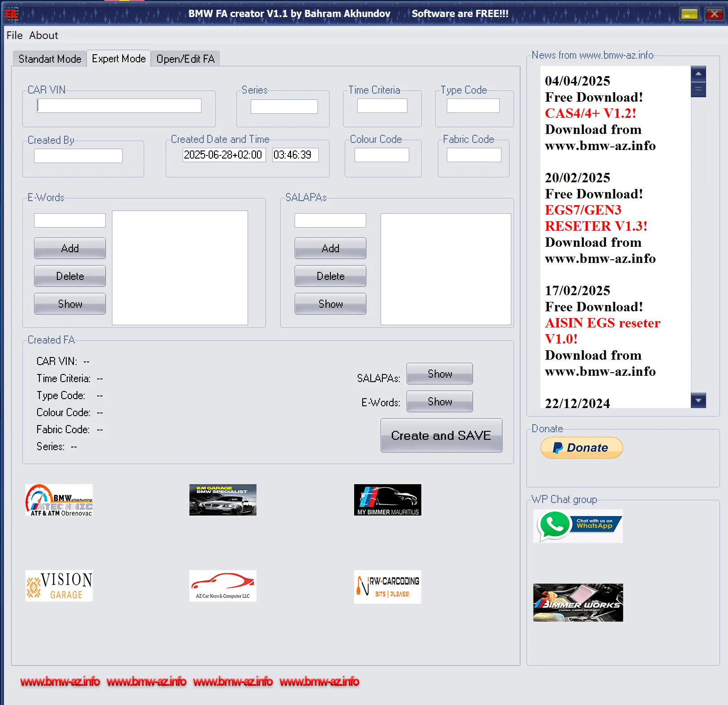This screenshot has height=705, width=728.
Task: Click Delete in the SALAPAs group
Action: [x=330, y=276]
